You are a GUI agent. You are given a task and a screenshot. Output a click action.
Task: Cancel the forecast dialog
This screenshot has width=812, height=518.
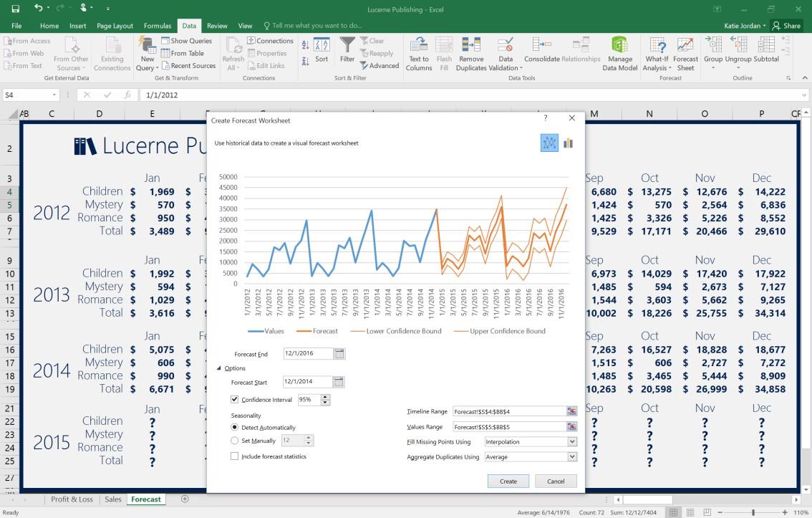point(556,481)
